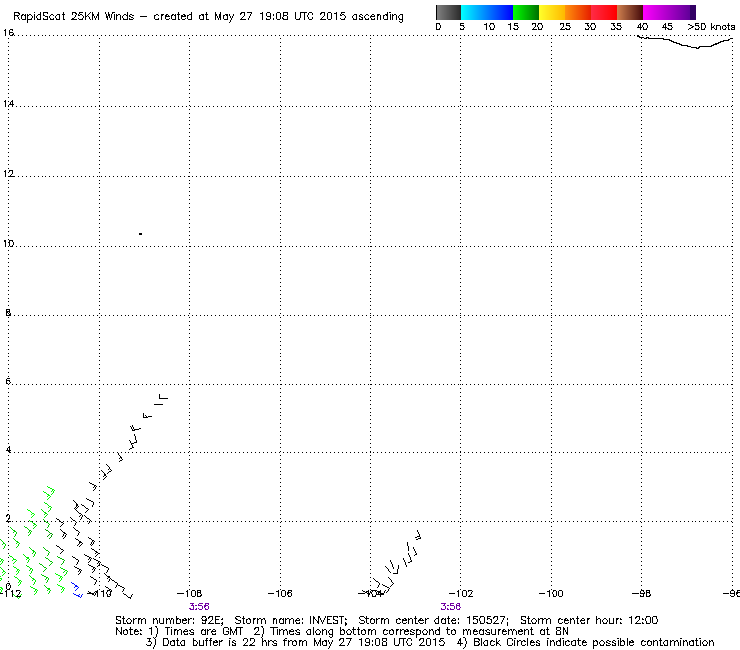This screenshot has height=650, width=740.
Task: Click the longitude label "-102"
Action: (461, 593)
